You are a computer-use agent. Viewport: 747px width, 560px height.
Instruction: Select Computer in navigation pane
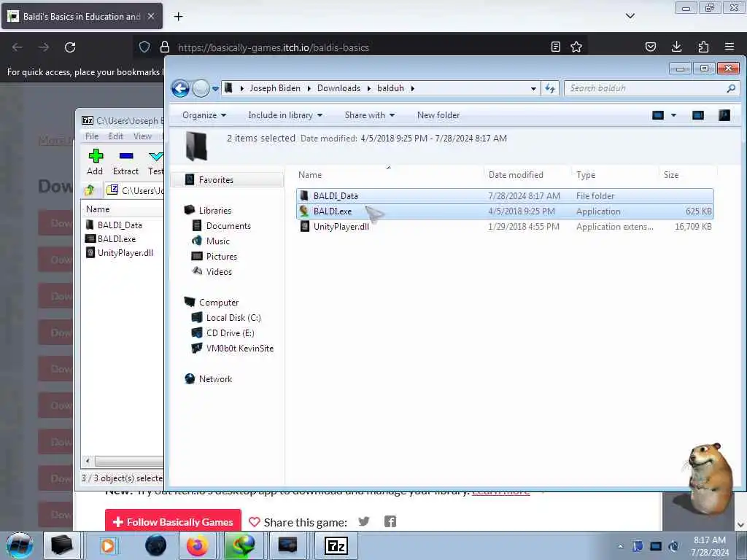219,303
